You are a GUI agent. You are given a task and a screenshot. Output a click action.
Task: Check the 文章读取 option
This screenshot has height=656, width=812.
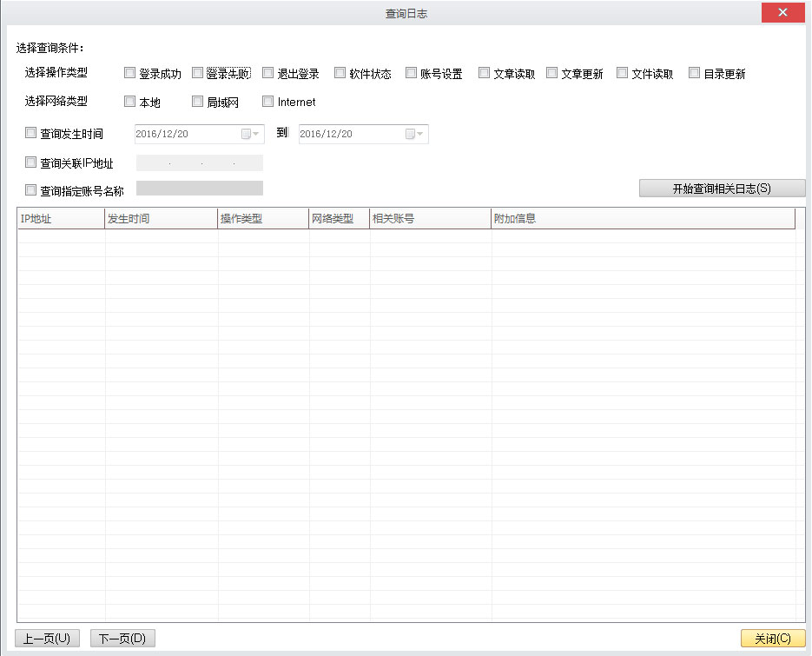click(485, 74)
